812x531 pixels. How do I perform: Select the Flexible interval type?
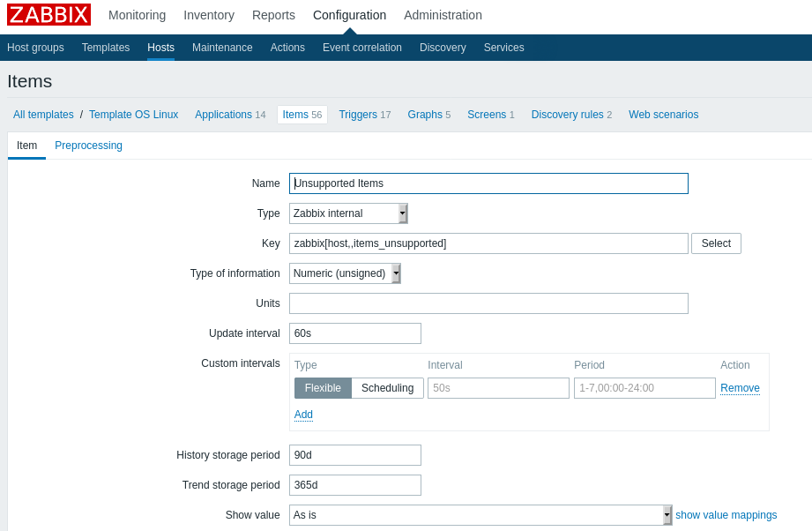click(323, 388)
